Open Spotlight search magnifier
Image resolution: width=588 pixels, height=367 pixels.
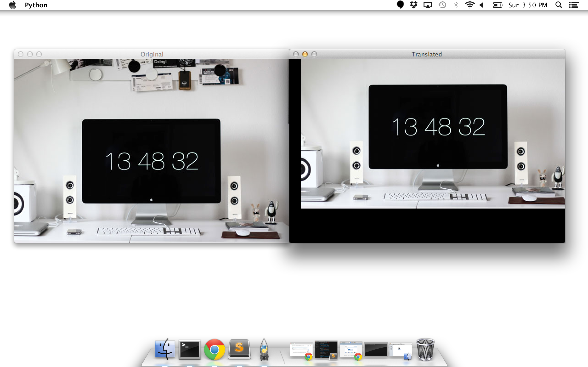[558, 5]
